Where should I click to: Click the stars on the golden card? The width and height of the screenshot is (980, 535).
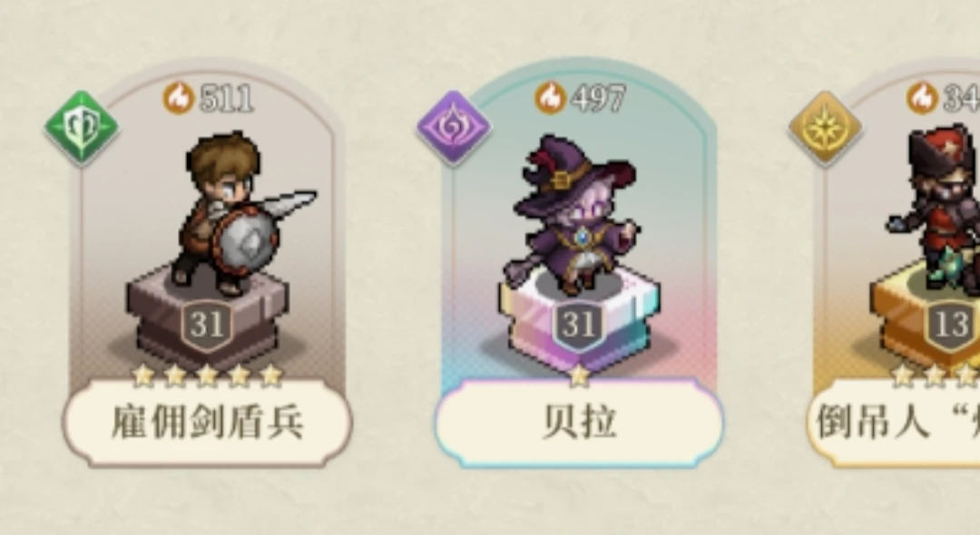935,375
